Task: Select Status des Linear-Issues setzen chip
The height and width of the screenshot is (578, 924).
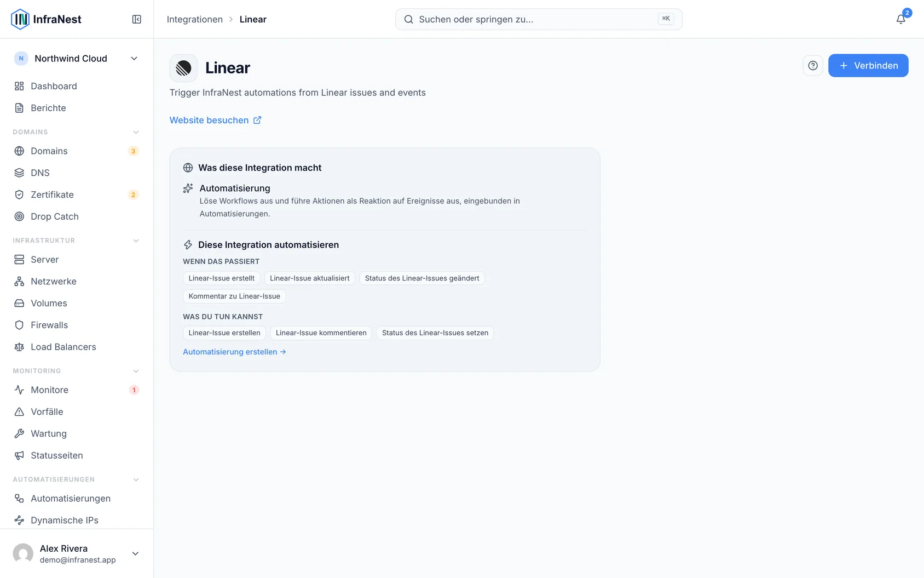Action: [x=435, y=333]
